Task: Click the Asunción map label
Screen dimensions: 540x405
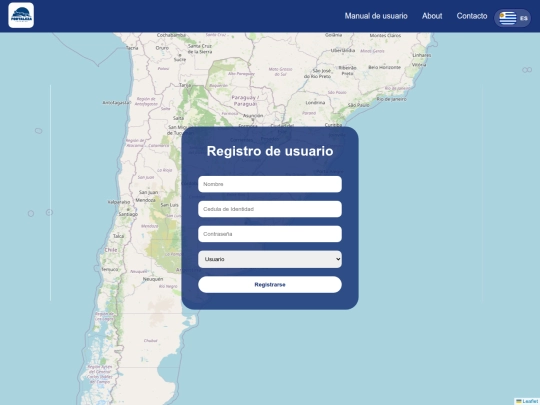Action: click(x=253, y=116)
